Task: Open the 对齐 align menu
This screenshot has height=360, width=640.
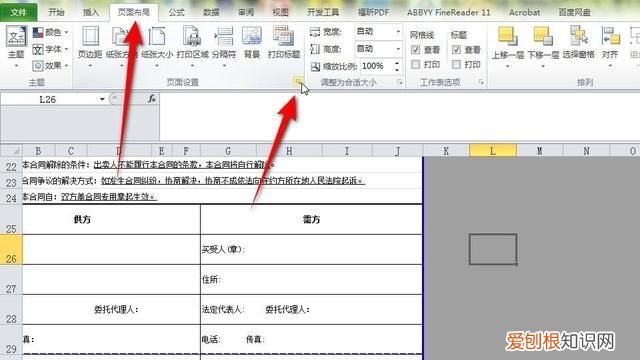Action: 610,46
